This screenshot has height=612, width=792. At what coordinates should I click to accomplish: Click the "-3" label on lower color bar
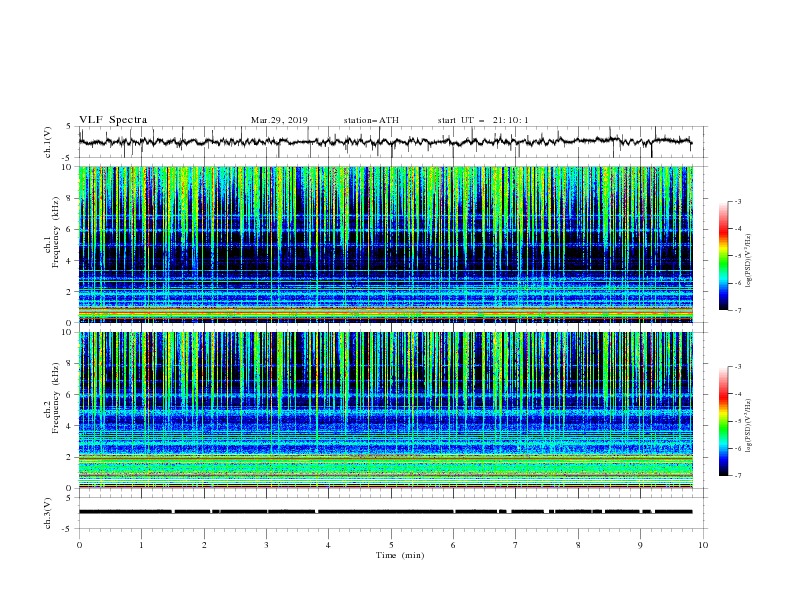(x=737, y=367)
